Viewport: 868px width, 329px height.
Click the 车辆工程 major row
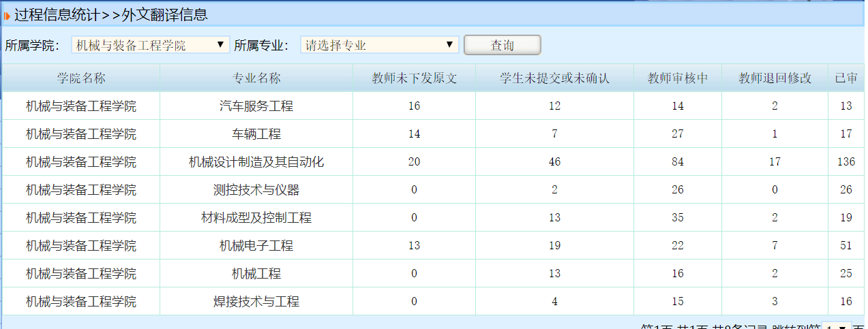pos(256,134)
